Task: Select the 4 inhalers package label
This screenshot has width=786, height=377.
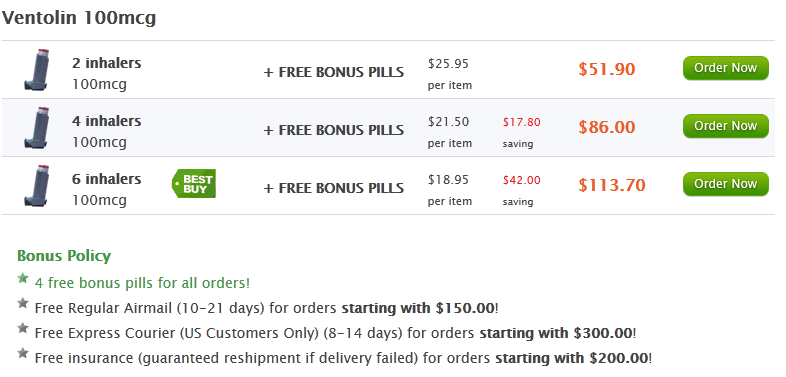Action: coord(106,121)
